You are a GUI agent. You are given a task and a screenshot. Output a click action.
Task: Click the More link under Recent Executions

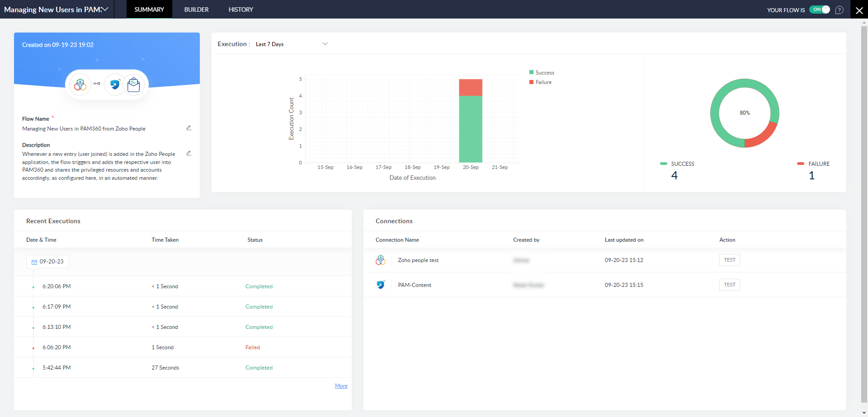pos(341,385)
